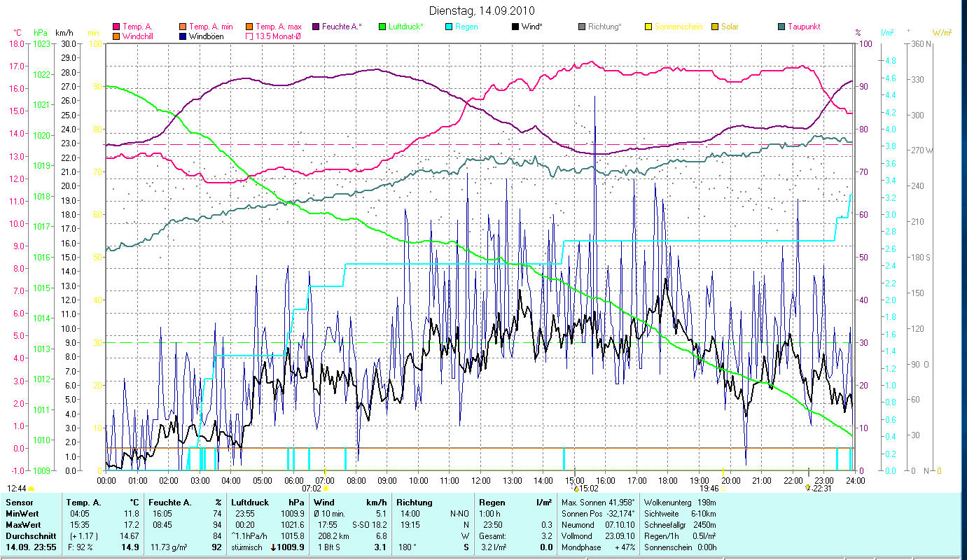This screenshot has width=967, height=560.
Task: Click the Windchill legend label
Action: click(x=140, y=36)
